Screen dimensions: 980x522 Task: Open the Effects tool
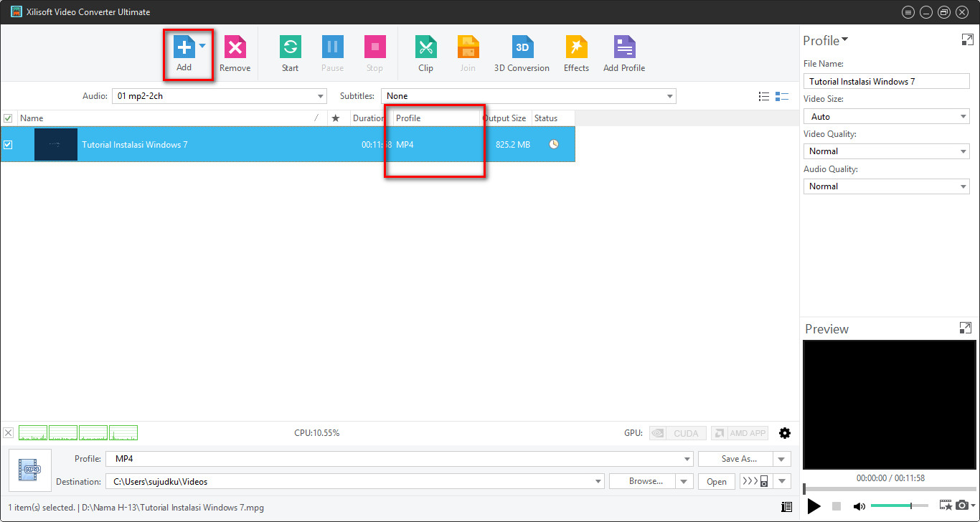tap(576, 47)
